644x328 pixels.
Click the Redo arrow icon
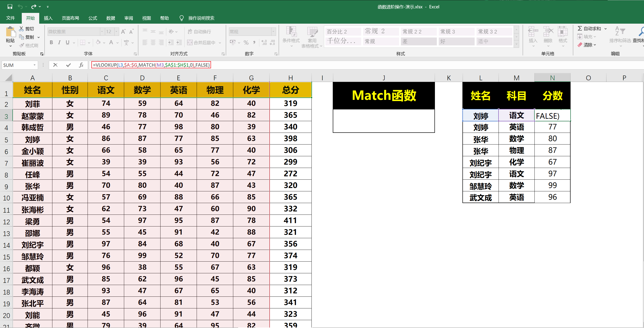pyautogui.click(x=34, y=7)
